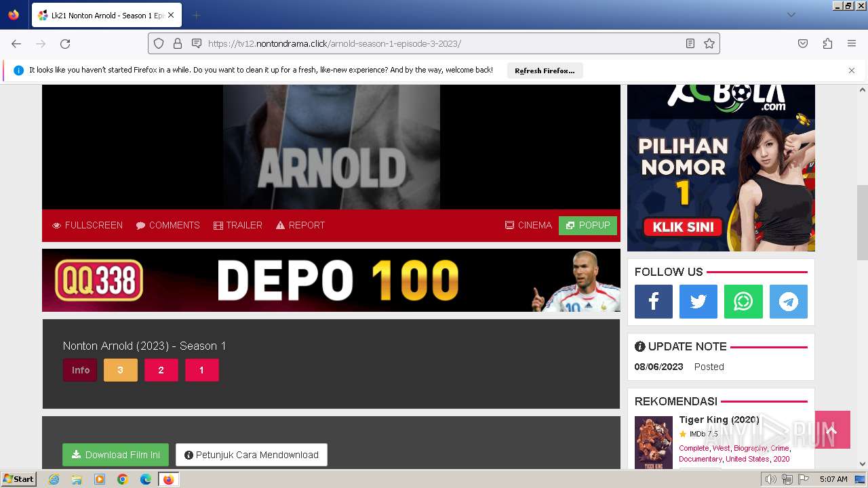Image resolution: width=868 pixels, height=488 pixels.
Task: Dismiss the Firefox refresh notification bar
Action: click(x=852, y=70)
